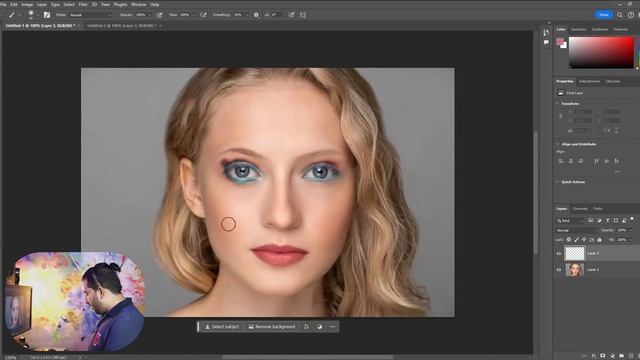Open the Filter menu
The width and height of the screenshot is (640, 360).
(x=83, y=4)
